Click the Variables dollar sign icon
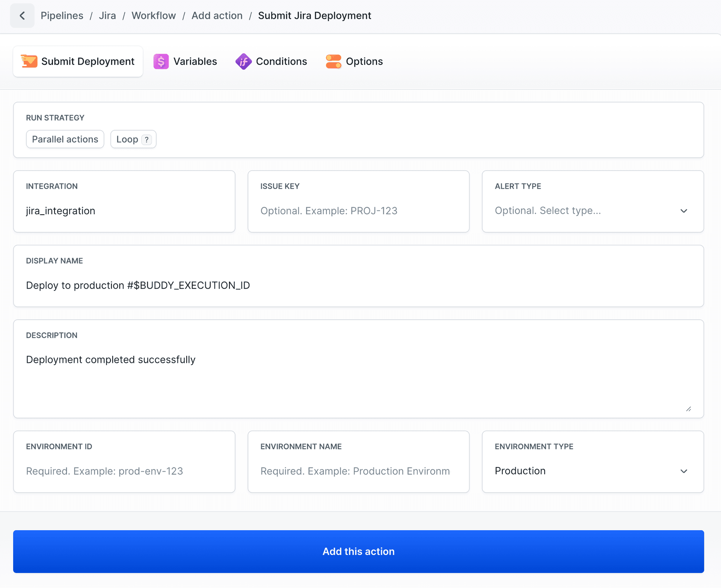Screen dimensions: 721x588 pyautogui.click(x=161, y=61)
